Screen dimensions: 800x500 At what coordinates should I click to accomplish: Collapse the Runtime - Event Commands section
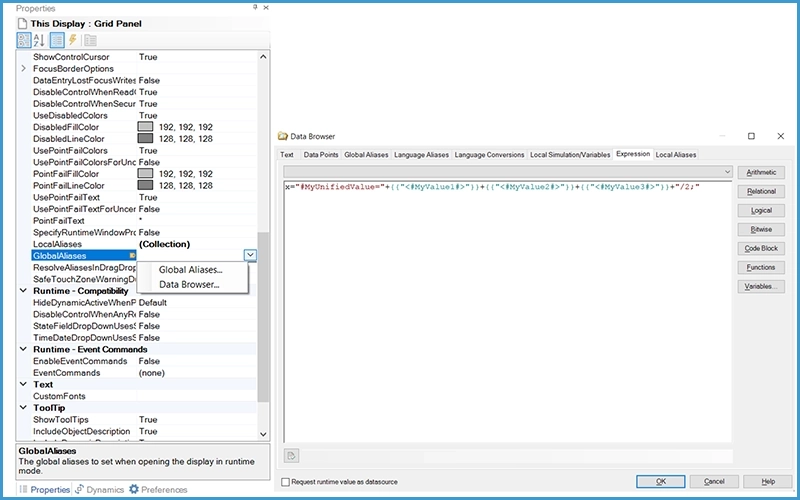(24, 349)
